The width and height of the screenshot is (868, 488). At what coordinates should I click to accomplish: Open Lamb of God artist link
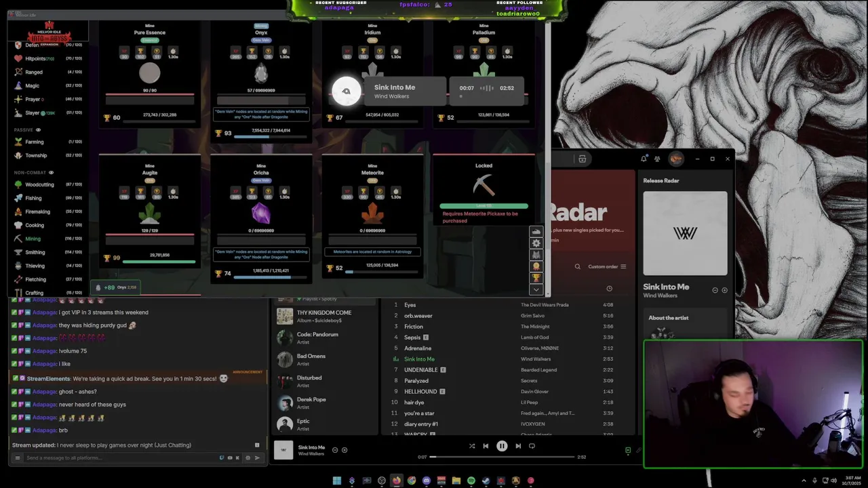[x=534, y=338]
